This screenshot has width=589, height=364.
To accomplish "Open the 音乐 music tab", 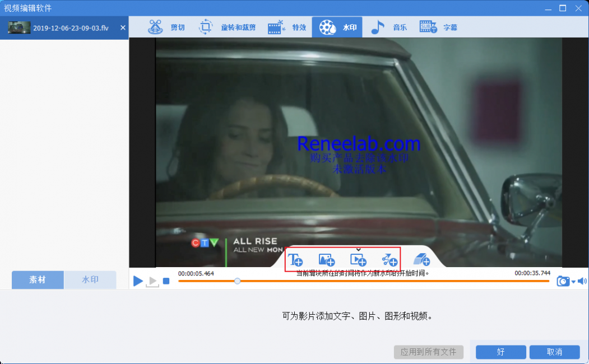I will pos(389,27).
